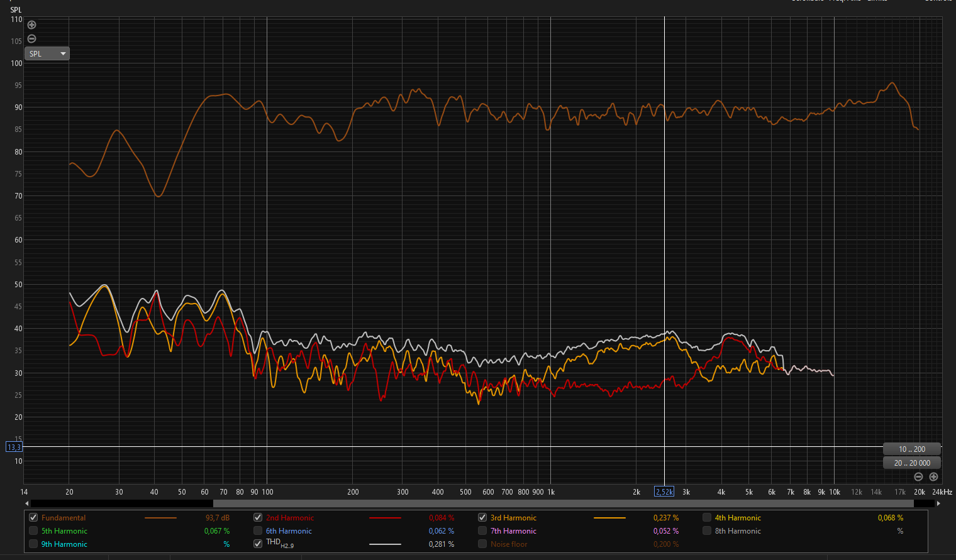The image size is (956, 560).
Task: Uncheck the 3rd Harmonic checkbox
Action: tap(482, 518)
